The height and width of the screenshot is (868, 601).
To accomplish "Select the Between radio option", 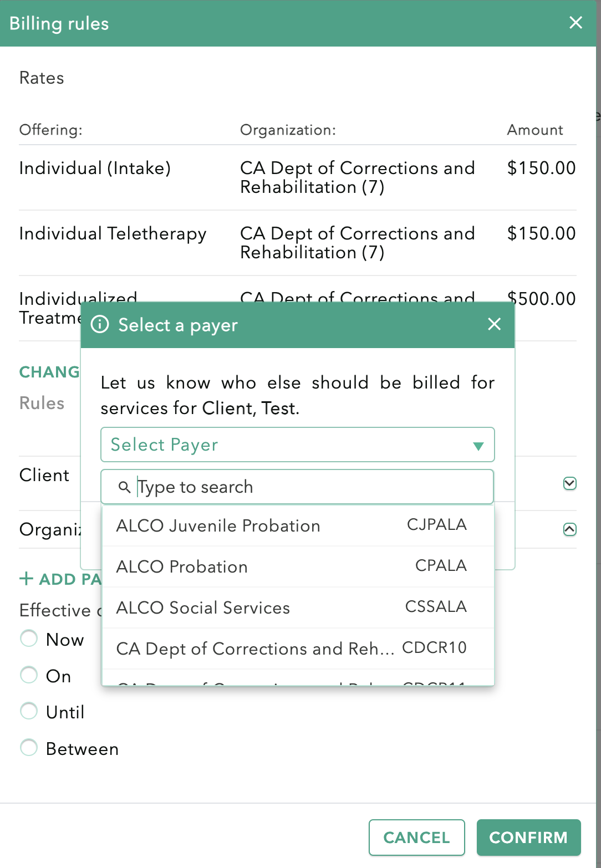I will [x=29, y=748].
